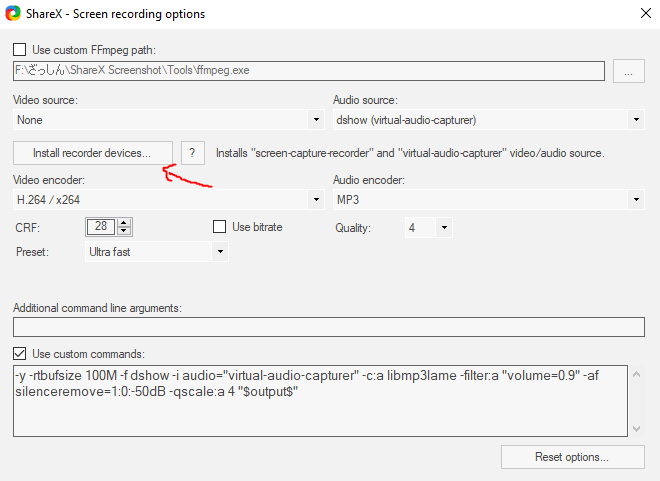660x481 pixels.
Task: Click the 'Video source:' label
Action: point(45,100)
